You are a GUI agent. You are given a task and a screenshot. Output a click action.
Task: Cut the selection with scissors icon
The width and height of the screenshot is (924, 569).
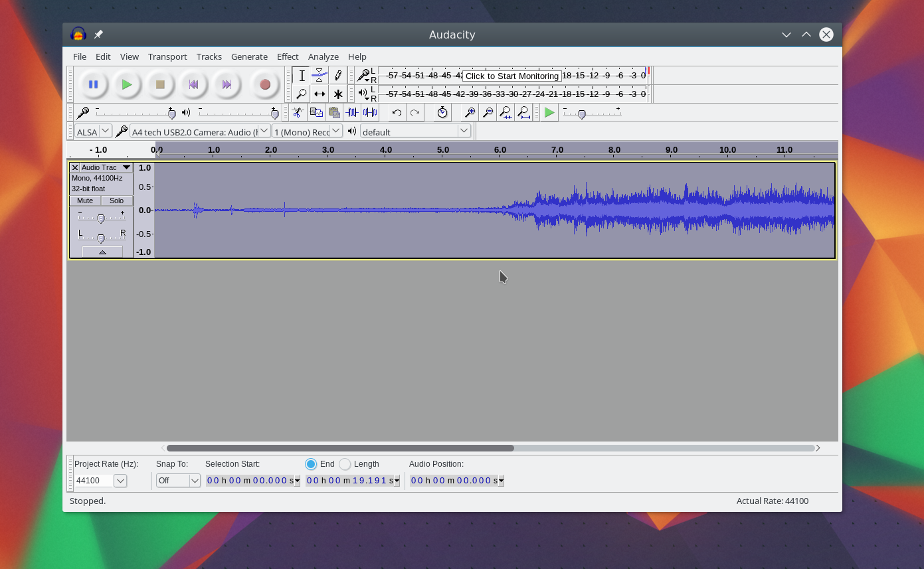tap(297, 112)
